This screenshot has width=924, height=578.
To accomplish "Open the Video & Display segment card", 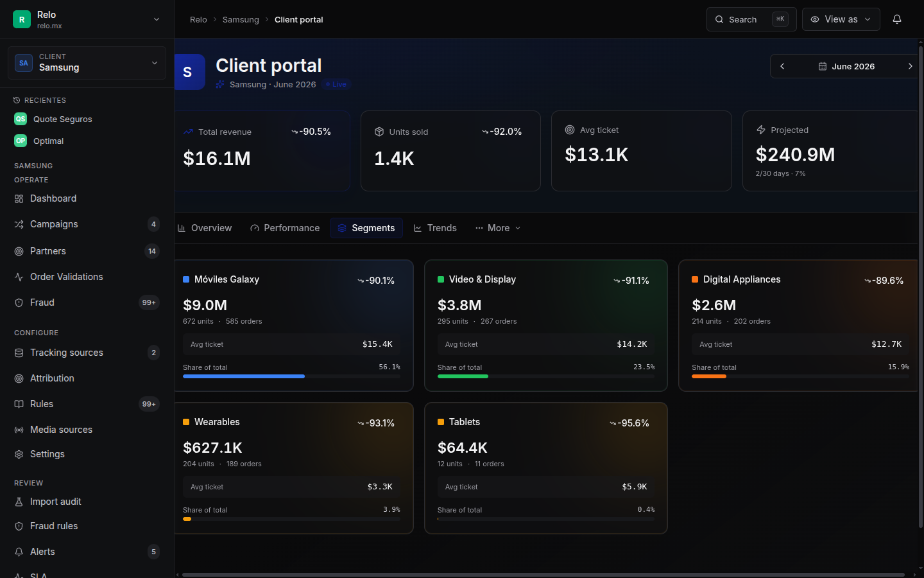I will coord(546,326).
